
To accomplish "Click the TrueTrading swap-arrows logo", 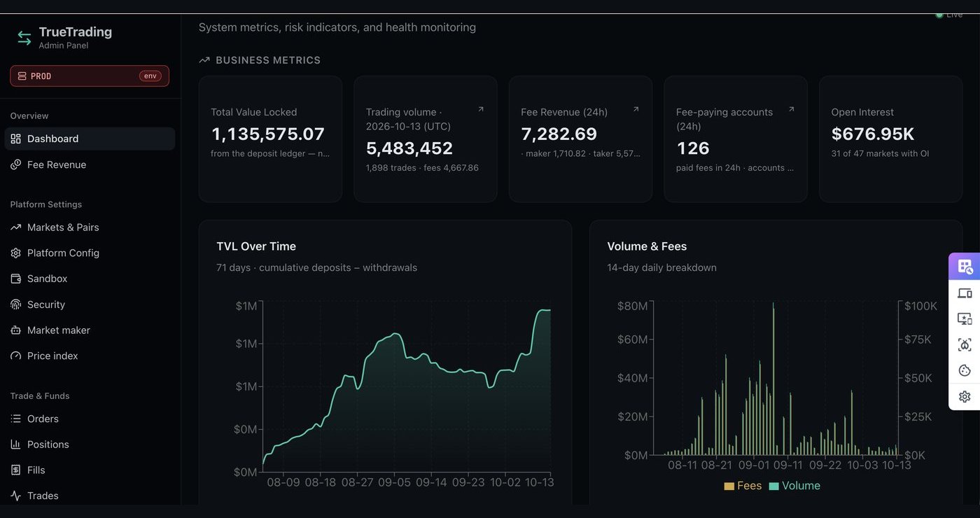I will [x=24, y=38].
